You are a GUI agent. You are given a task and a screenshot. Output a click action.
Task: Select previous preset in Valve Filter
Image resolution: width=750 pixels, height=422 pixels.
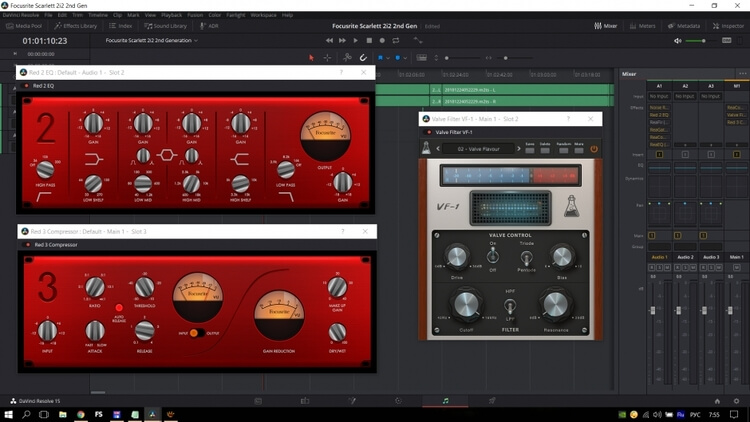(x=438, y=149)
